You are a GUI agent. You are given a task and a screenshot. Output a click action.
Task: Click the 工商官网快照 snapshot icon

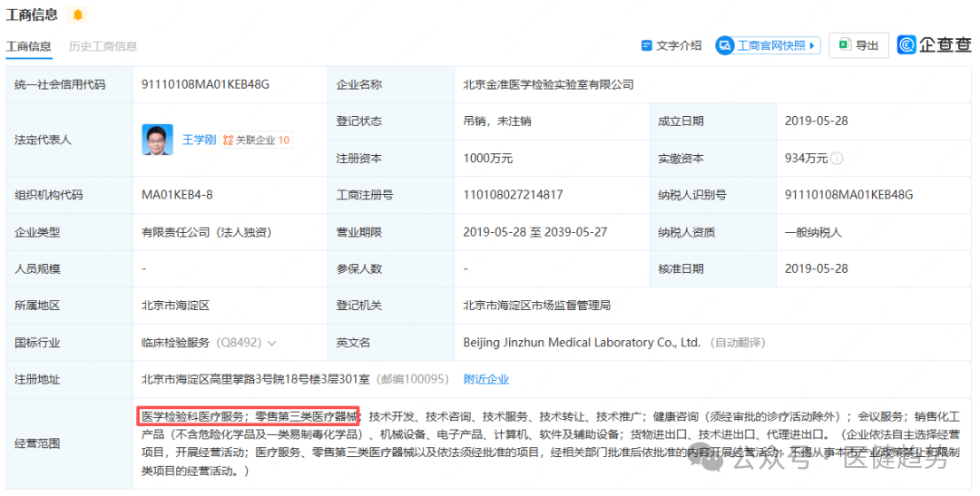[725, 45]
